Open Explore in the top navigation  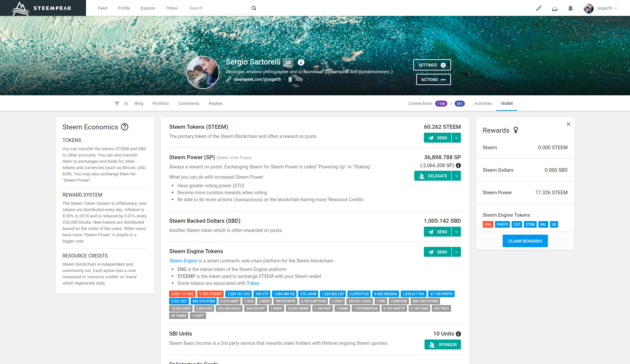coord(148,8)
